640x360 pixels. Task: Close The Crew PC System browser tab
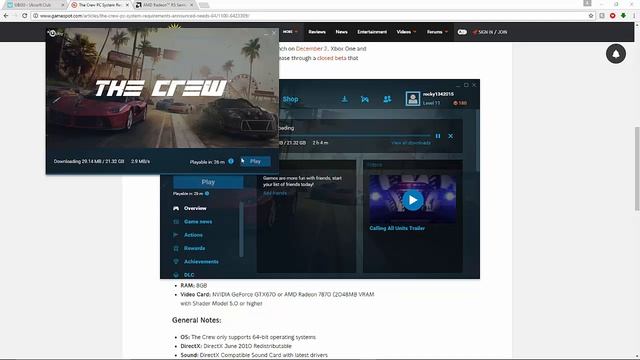click(x=127, y=5)
